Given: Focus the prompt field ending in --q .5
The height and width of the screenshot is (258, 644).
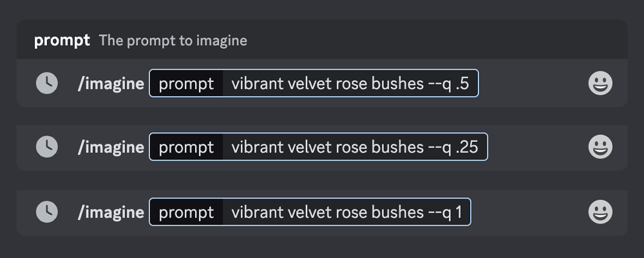Looking at the screenshot, I should (x=314, y=83).
